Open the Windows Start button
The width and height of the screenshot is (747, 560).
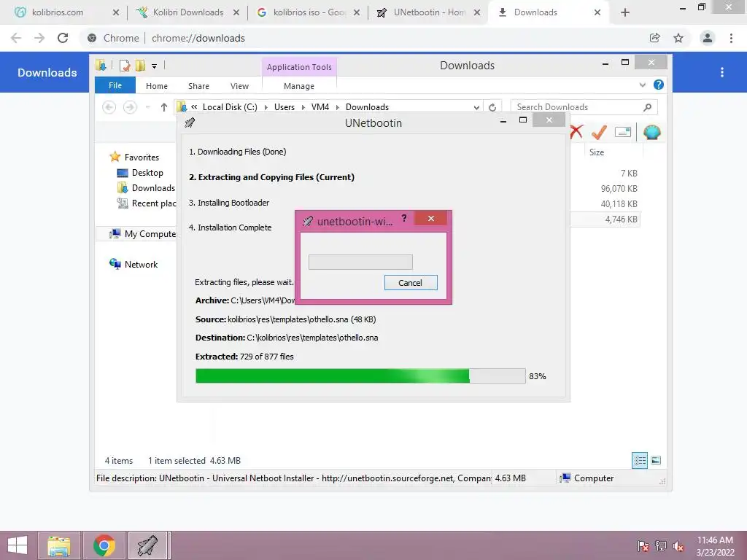coord(18,545)
